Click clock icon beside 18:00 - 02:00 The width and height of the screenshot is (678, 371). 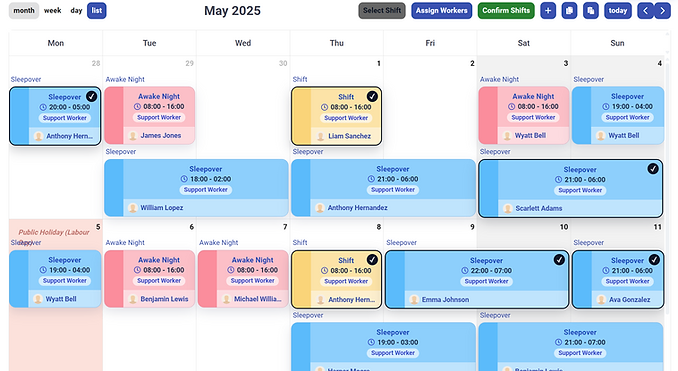coord(184,179)
